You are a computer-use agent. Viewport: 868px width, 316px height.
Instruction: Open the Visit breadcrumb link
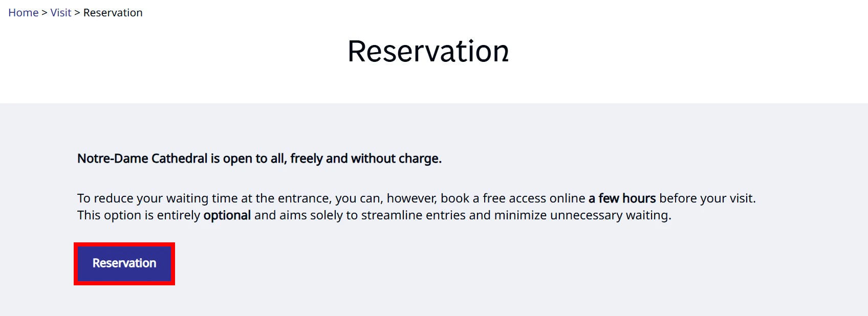click(x=60, y=13)
